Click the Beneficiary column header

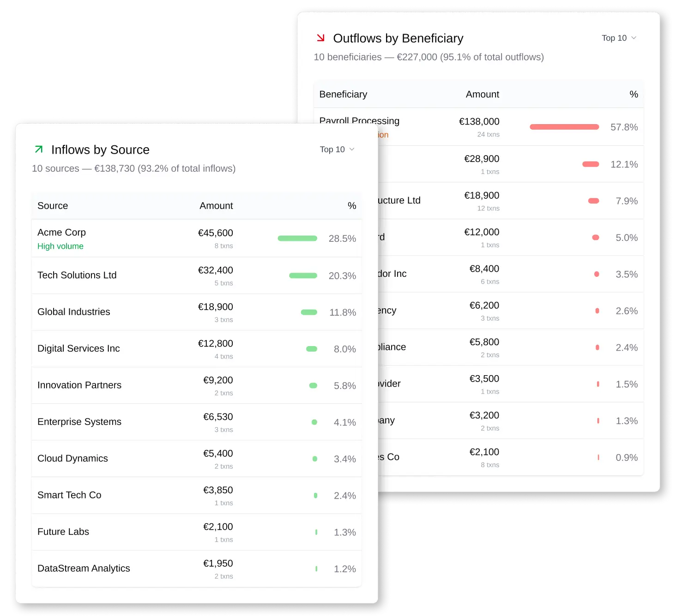pos(343,94)
